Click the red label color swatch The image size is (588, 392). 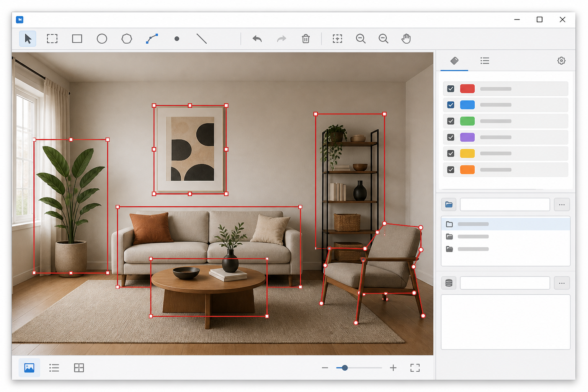pos(467,89)
